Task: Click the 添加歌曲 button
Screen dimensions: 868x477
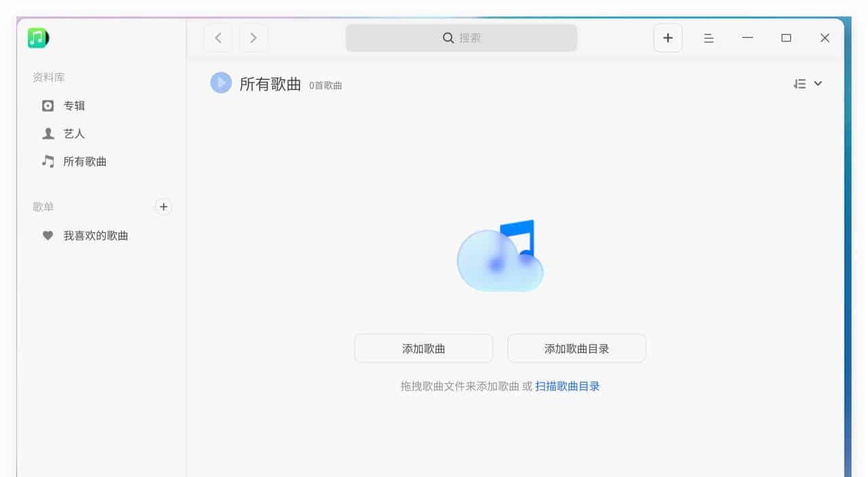Action: pos(423,348)
